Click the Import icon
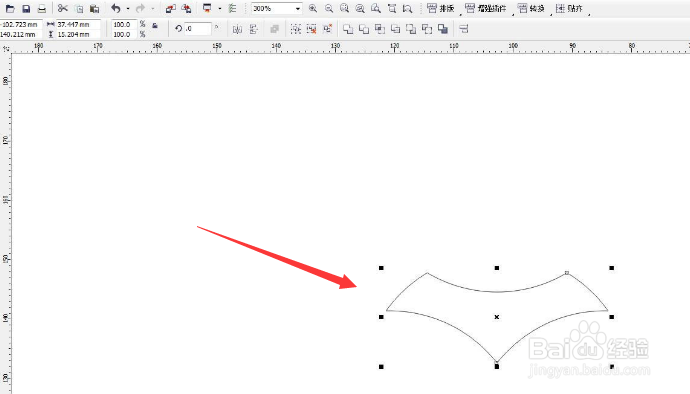The width and height of the screenshot is (690, 394). 171,8
